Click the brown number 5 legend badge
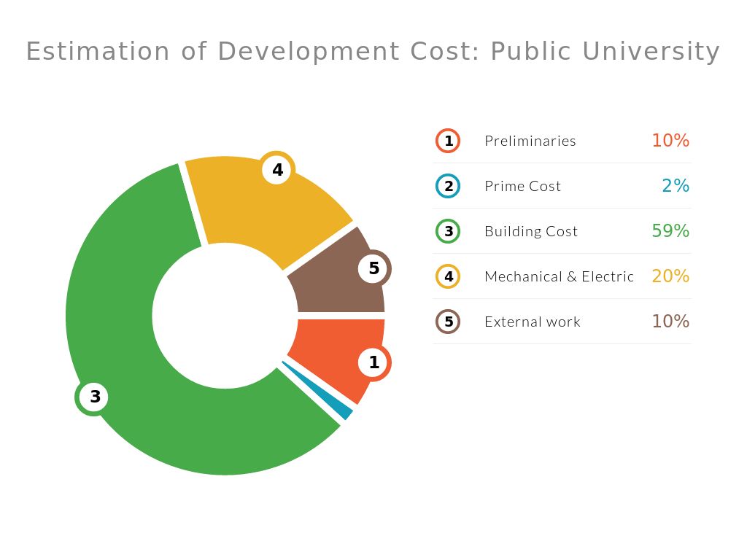 tap(448, 322)
